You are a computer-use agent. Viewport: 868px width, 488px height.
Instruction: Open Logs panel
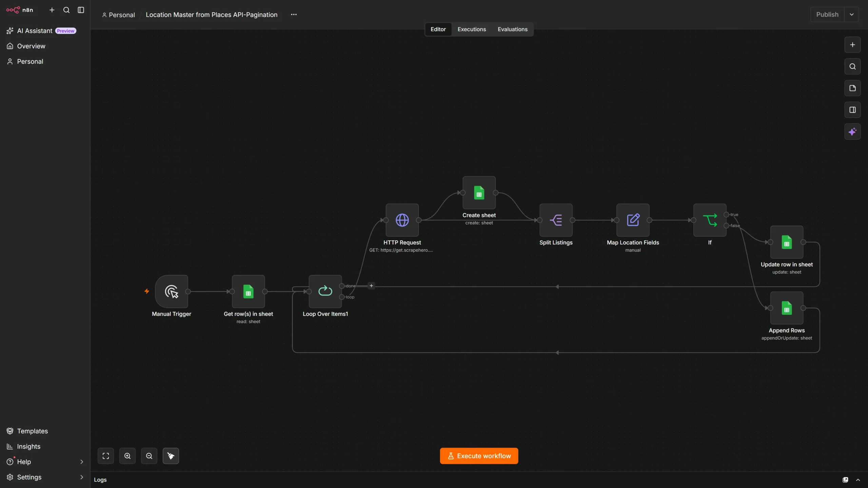coord(100,480)
